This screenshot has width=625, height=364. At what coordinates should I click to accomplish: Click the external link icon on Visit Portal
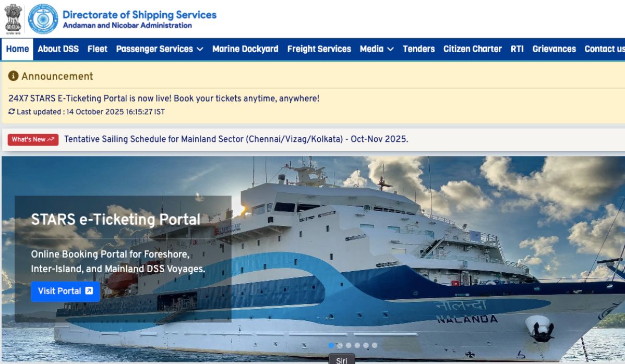(x=89, y=290)
